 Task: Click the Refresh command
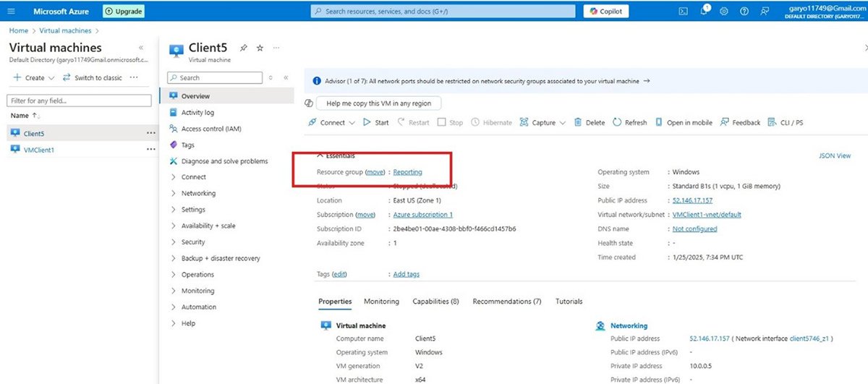tap(629, 122)
